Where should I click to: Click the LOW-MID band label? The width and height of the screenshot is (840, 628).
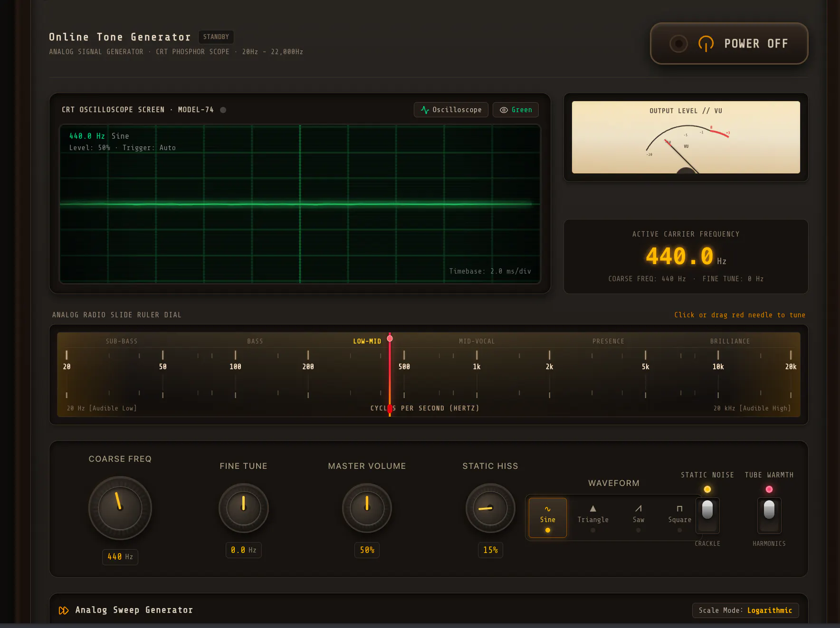[x=367, y=341]
